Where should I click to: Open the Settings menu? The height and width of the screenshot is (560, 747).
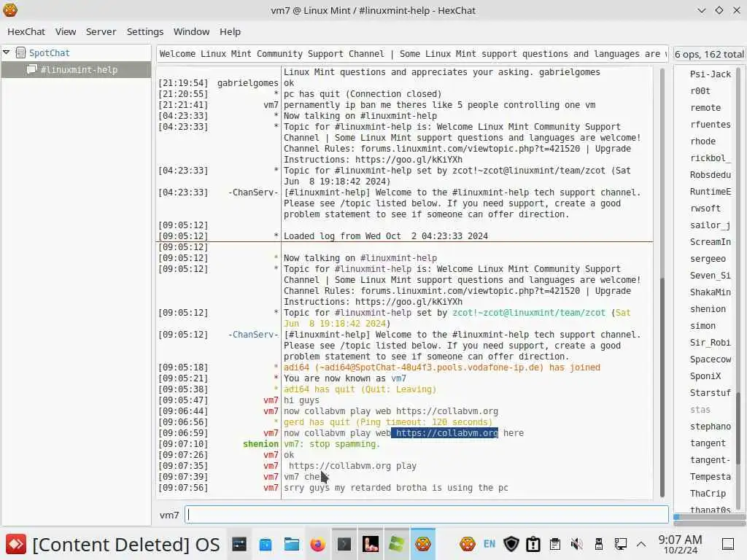[x=145, y=31]
